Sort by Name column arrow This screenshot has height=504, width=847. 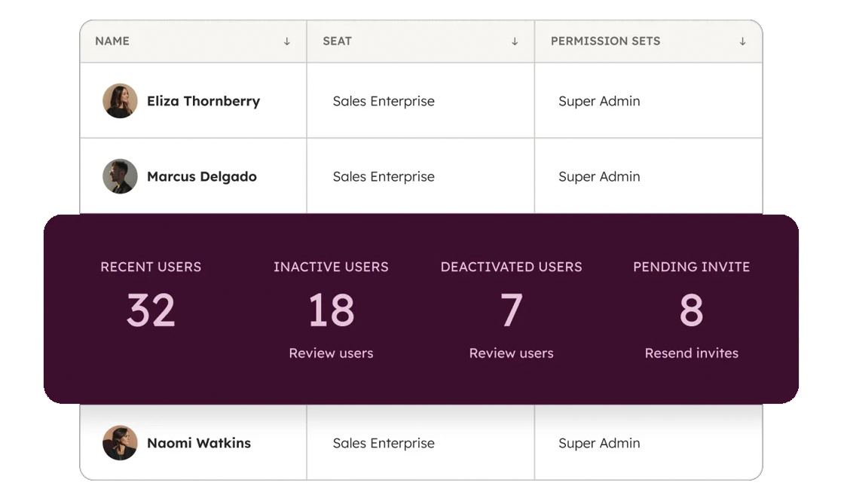287,41
